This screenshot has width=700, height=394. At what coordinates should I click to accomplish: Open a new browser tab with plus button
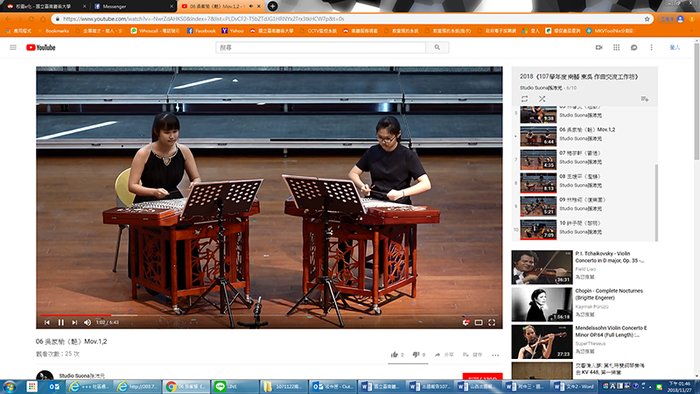(272, 6)
